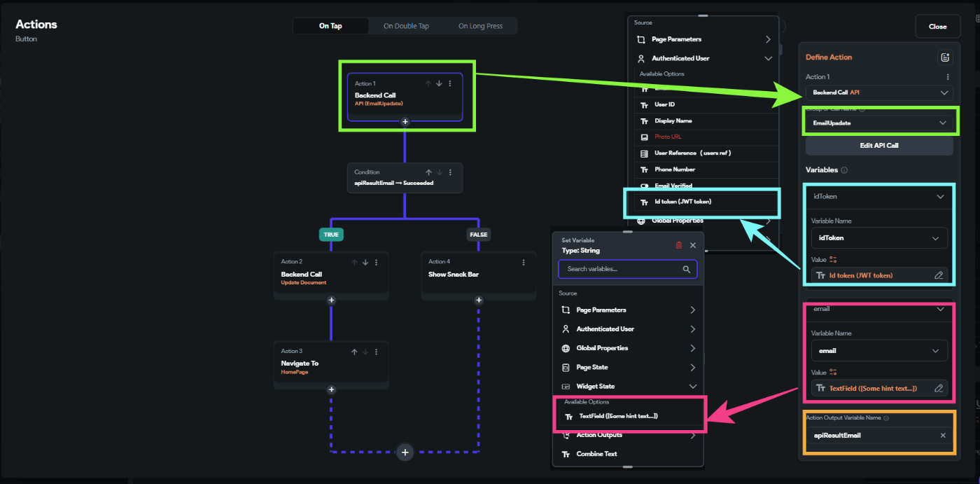Click Action Output Variable Name info icon

click(x=886, y=418)
